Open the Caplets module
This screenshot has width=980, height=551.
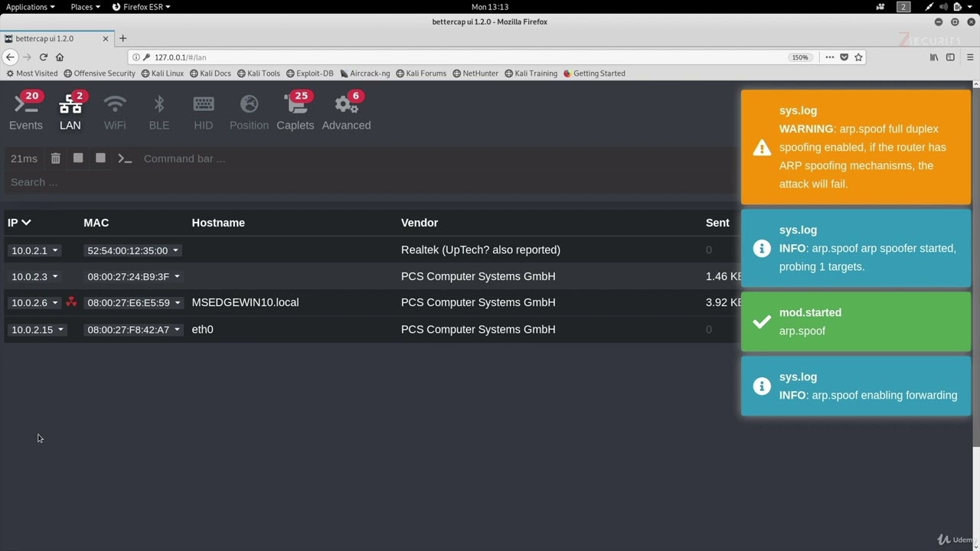296,112
